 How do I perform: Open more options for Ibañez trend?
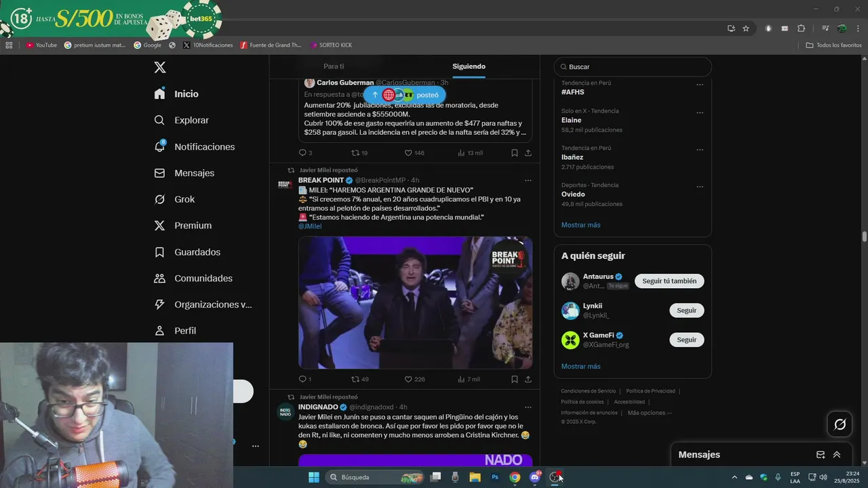click(700, 150)
